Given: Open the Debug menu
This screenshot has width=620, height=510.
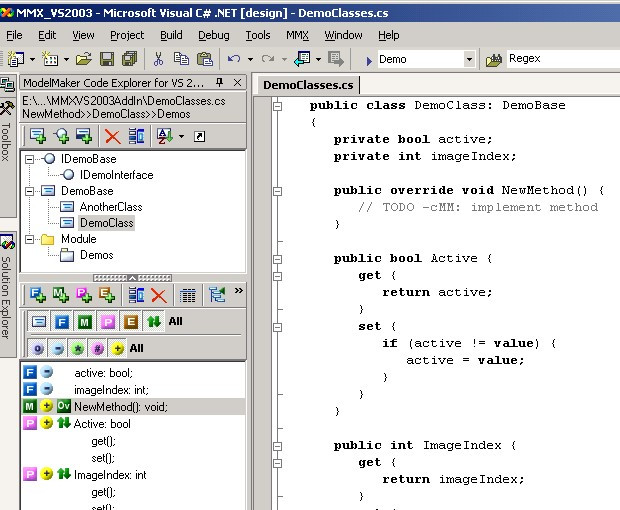Looking at the screenshot, I should (x=214, y=35).
